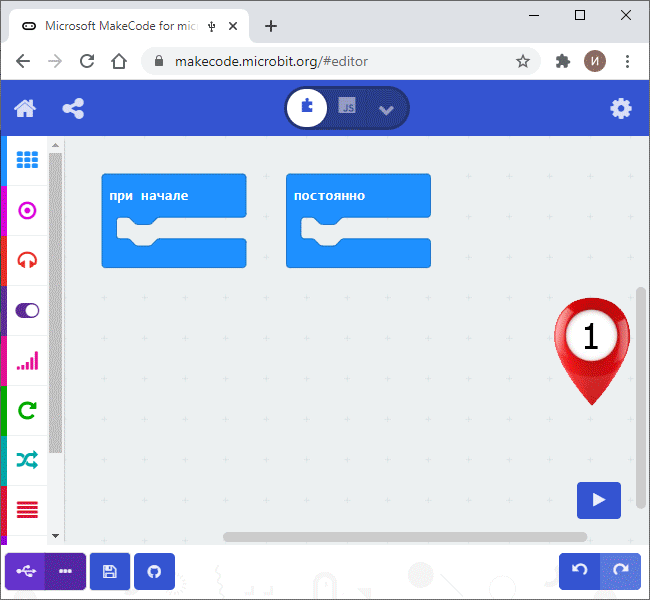Click toolbox scroll up arrow

click(56, 146)
